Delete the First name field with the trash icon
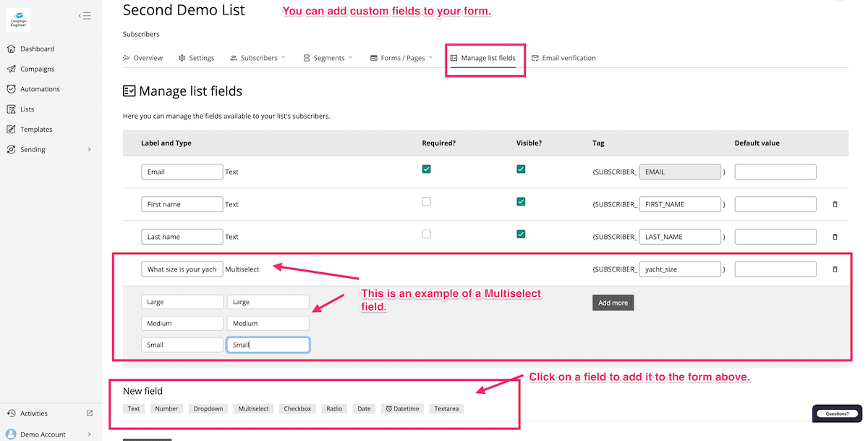Screen dimensions: 868x441 pos(835,205)
